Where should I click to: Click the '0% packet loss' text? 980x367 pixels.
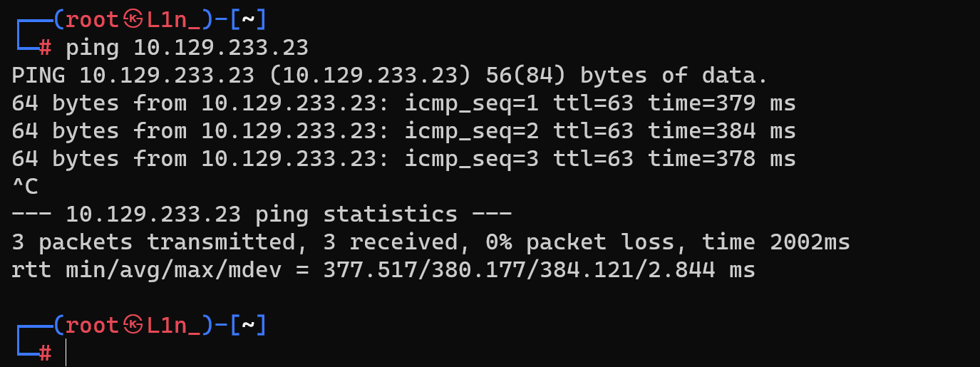click(x=581, y=242)
